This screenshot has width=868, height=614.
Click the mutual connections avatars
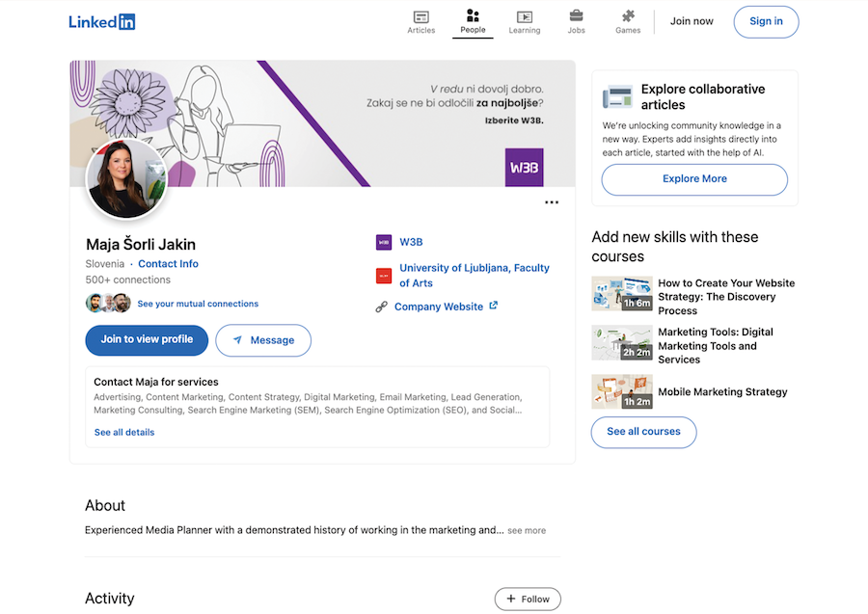coord(108,304)
